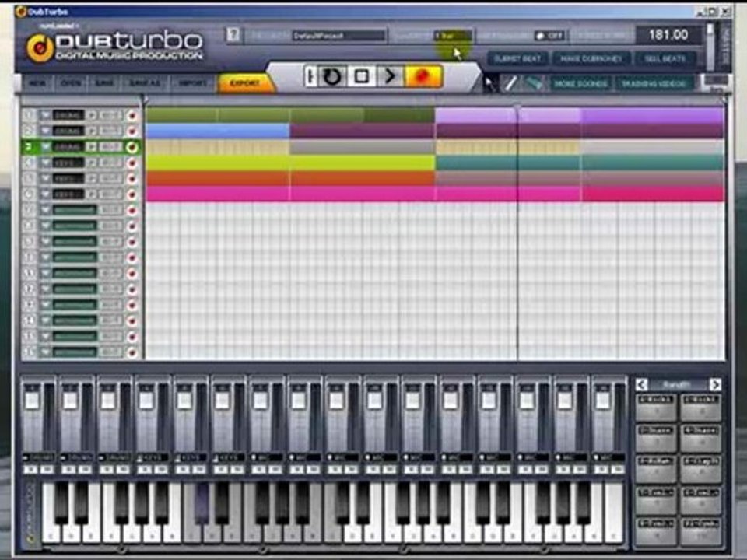Click the IMPORT menu button
Screen dimensions: 747x560
click(192, 83)
